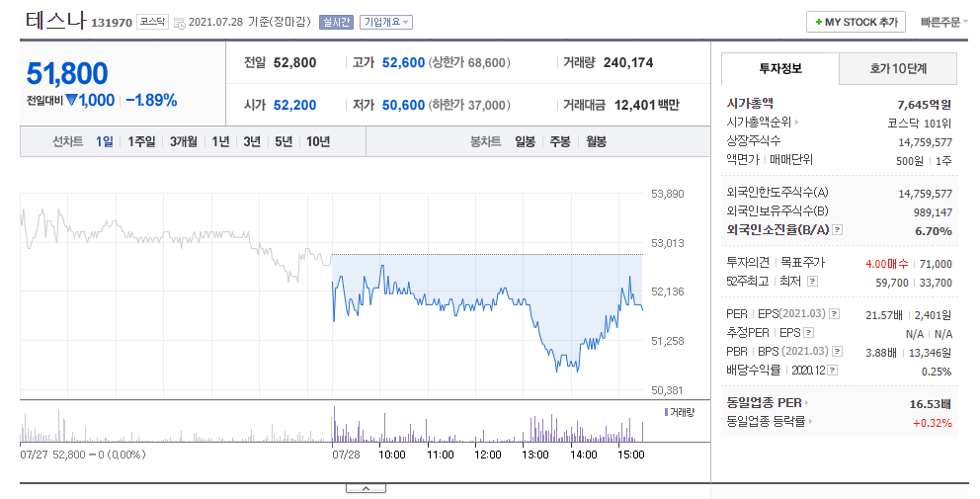Select the 1년 line chart period
980x499 pixels.
click(x=220, y=142)
